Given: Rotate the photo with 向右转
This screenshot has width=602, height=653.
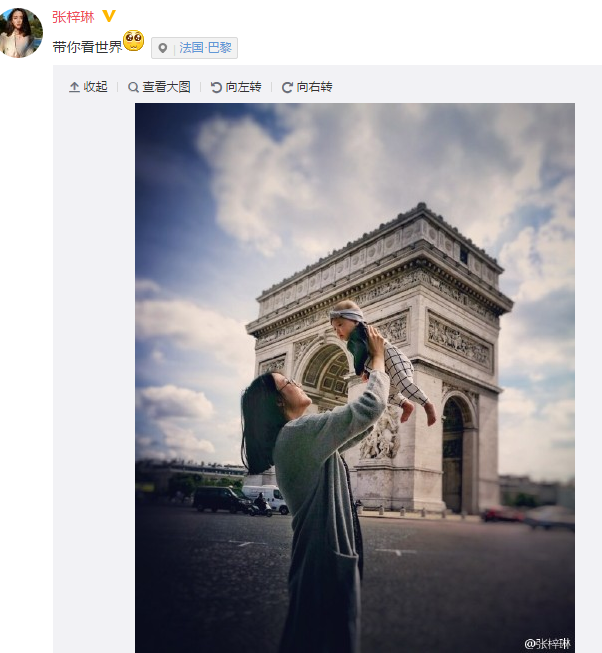Looking at the screenshot, I should click(x=314, y=87).
